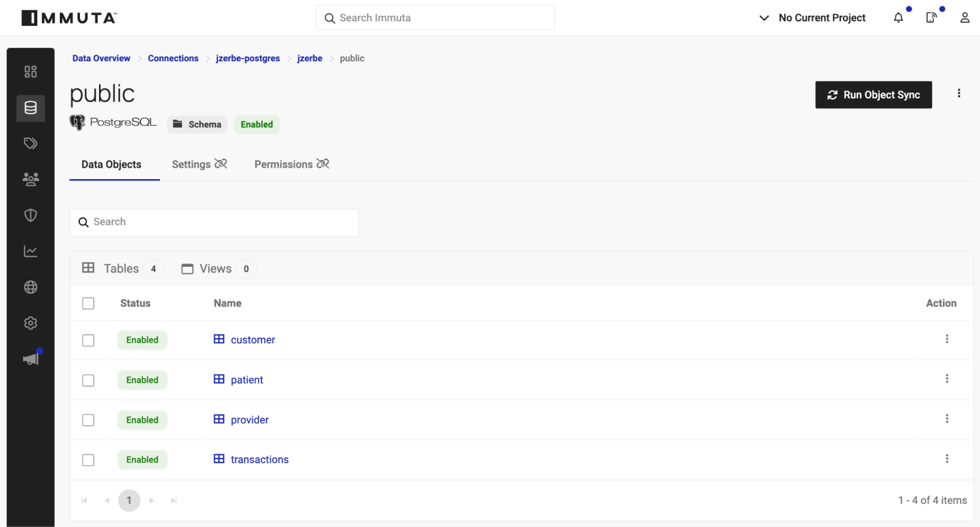Open the Data Overview breadcrumb link

101,58
